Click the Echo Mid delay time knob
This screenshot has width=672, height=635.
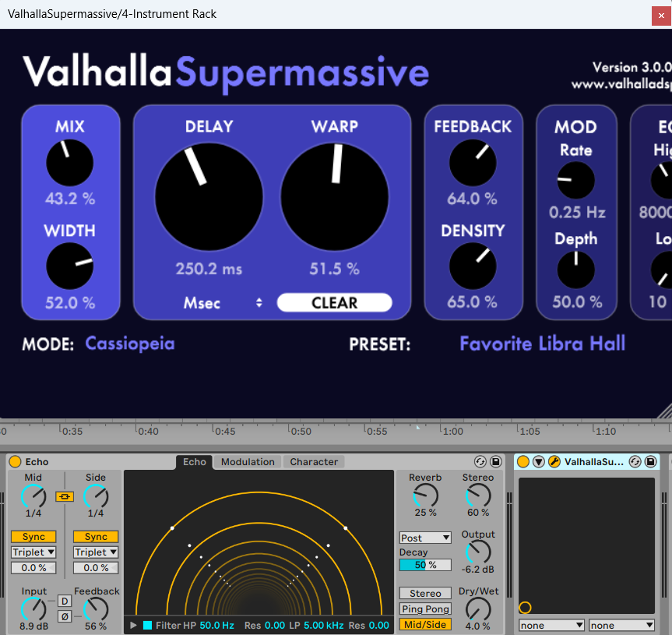(33, 496)
